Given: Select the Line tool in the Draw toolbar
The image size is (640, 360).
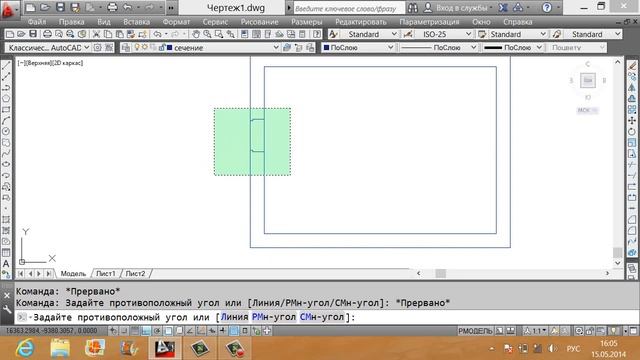Looking at the screenshot, I should point(6,65).
